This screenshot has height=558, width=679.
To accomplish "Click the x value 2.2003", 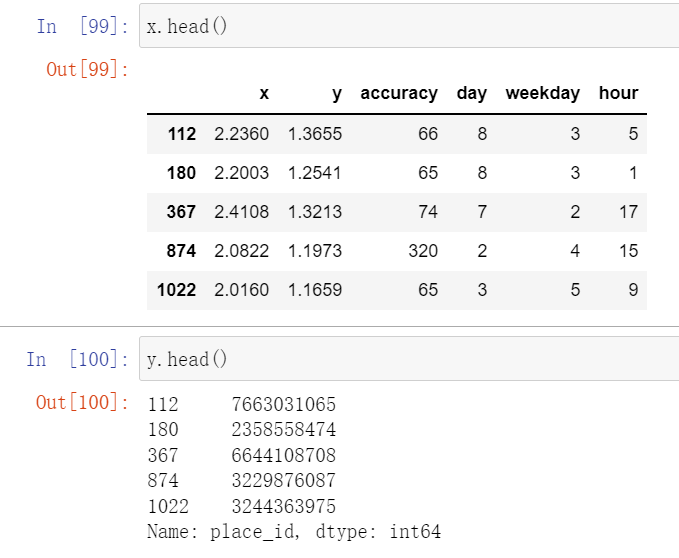I will (x=242, y=173).
